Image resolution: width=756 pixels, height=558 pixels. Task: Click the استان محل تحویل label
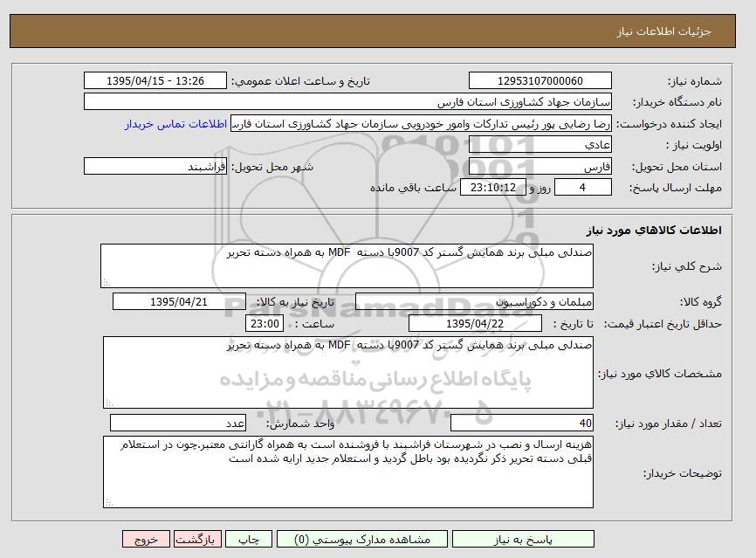coord(677,167)
